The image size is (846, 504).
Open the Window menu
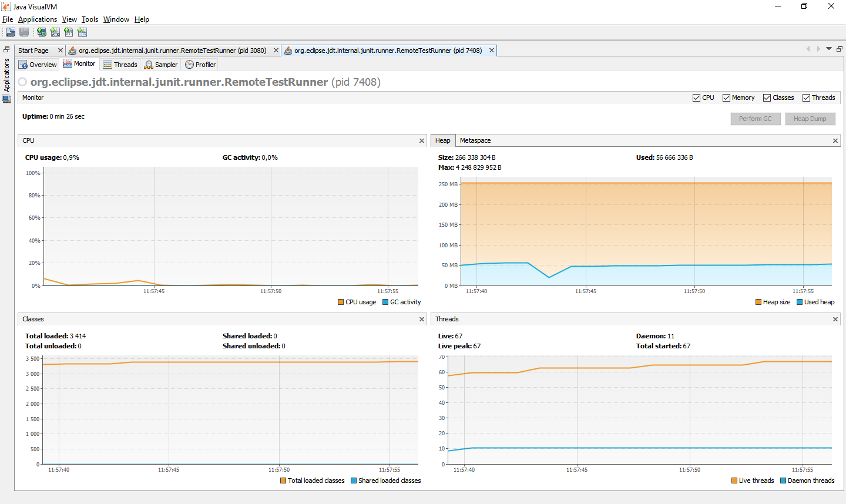116,19
